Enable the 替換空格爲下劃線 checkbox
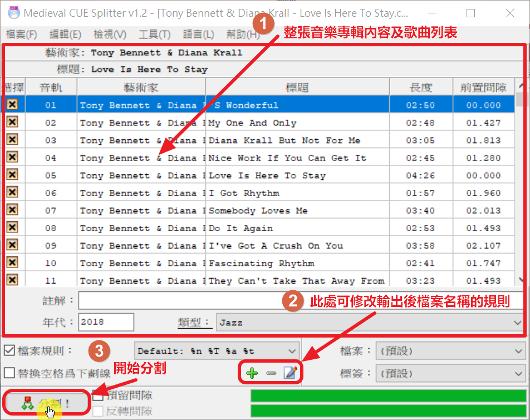The height and width of the screenshot is (420, 530). point(9,373)
